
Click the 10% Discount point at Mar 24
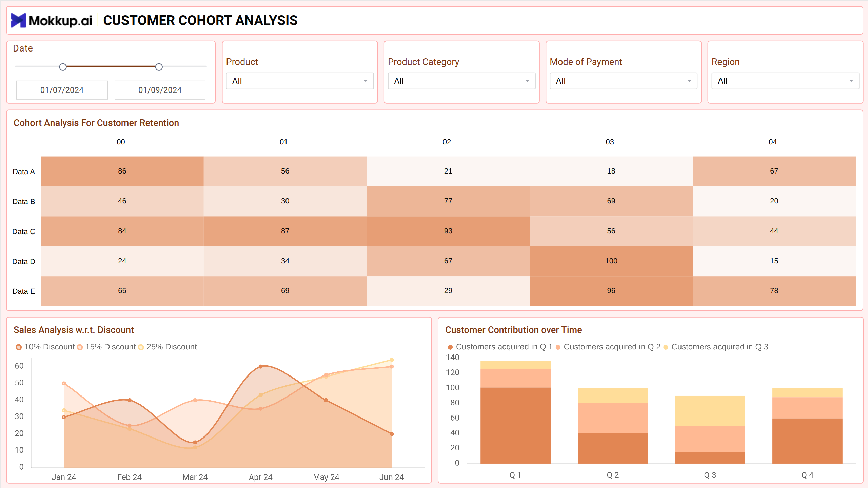[x=195, y=442]
